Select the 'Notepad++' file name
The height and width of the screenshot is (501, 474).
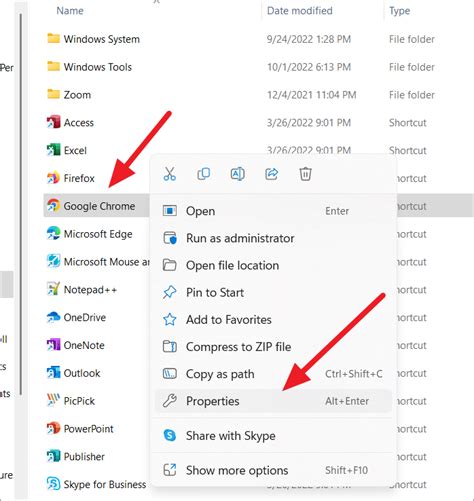[90, 290]
